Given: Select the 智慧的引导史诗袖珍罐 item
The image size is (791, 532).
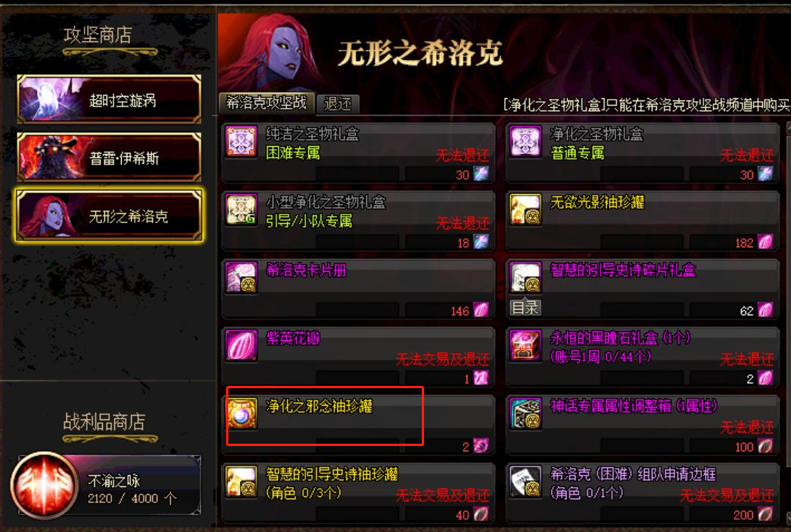Looking at the screenshot, I should click(x=358, y=493).
